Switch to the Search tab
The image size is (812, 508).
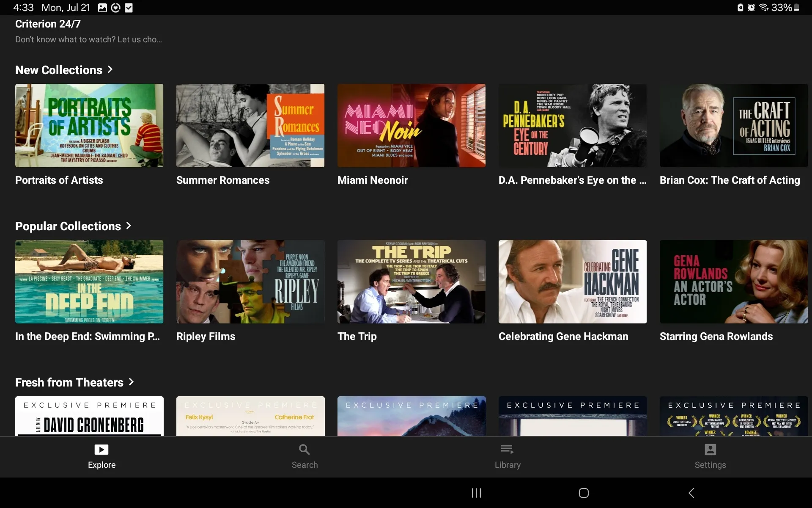[304, 457]
